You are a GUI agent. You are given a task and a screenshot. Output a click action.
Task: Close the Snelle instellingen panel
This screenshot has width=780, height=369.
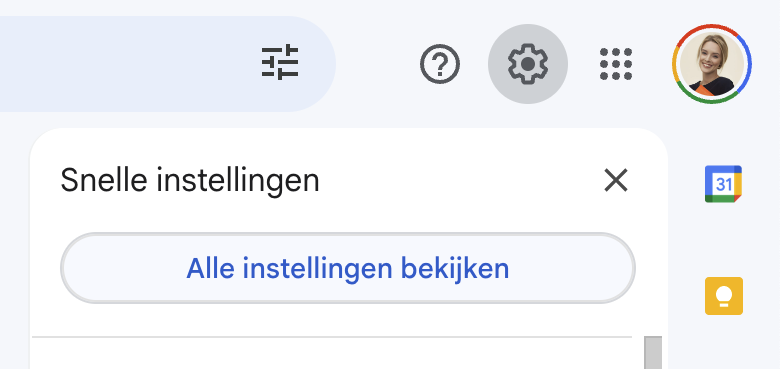[616, 180]
